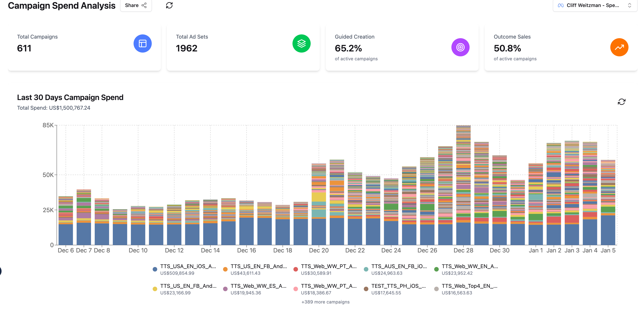
Task: Open the Cliff Weitzman account dropdown
Action: (593, 5)
